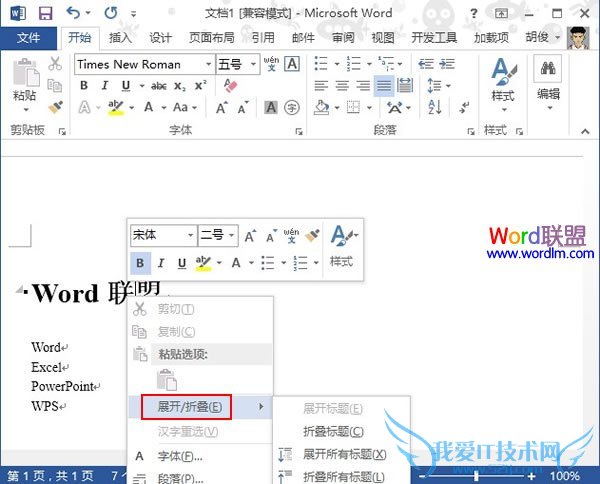
Task: Open the 宋体 font dropdown in mini toolbar
Action: coord(191,235)
